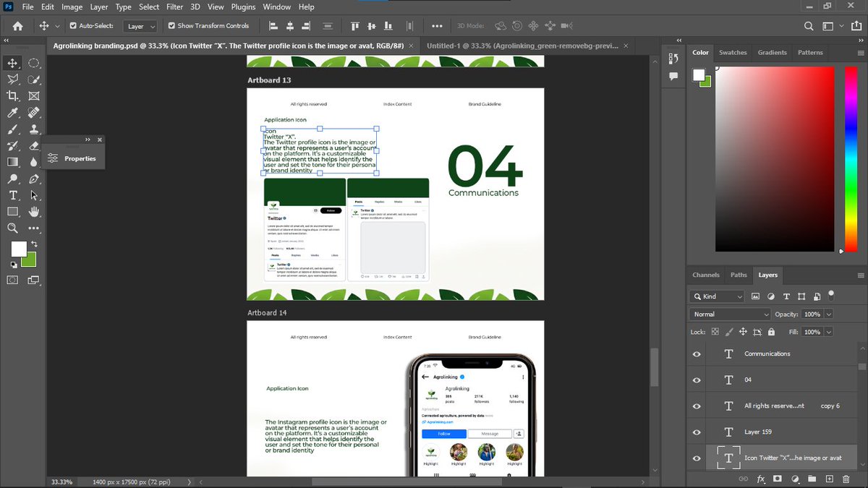This screenshot has height=488, width=868.
Task: Click Align left edges icon
Action: pyautogui.click(x=273, y=26)
